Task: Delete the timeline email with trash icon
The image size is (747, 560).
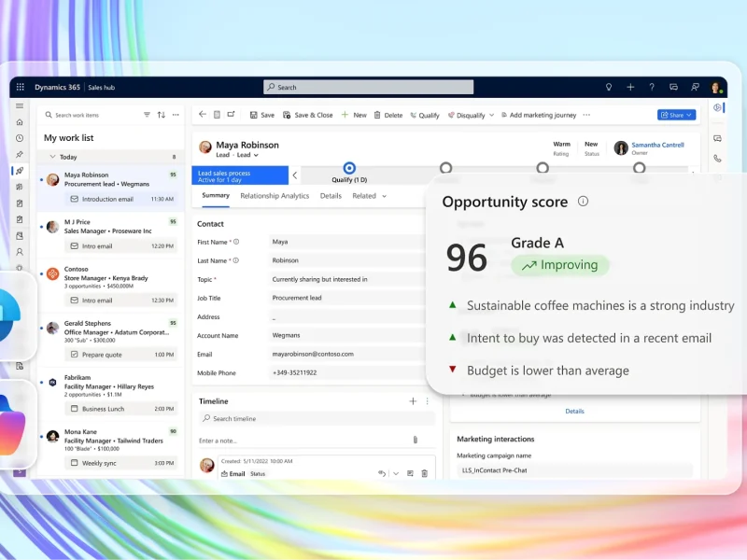Action: tap(425, 473)
